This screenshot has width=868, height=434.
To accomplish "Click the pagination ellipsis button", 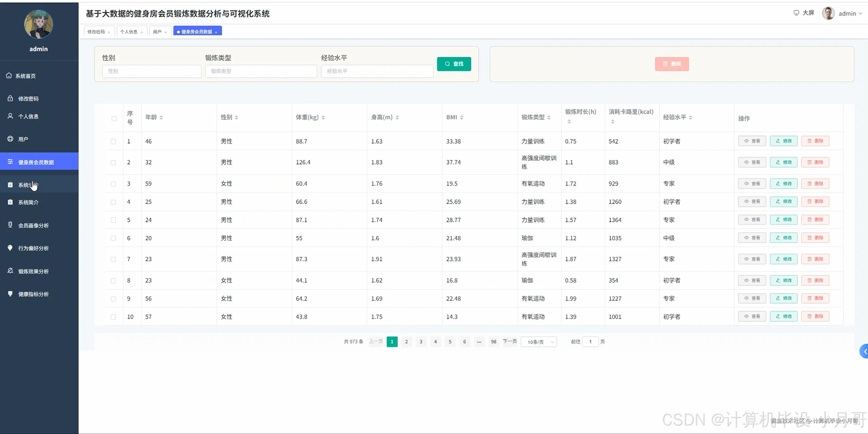I will (x=479, y=342).
